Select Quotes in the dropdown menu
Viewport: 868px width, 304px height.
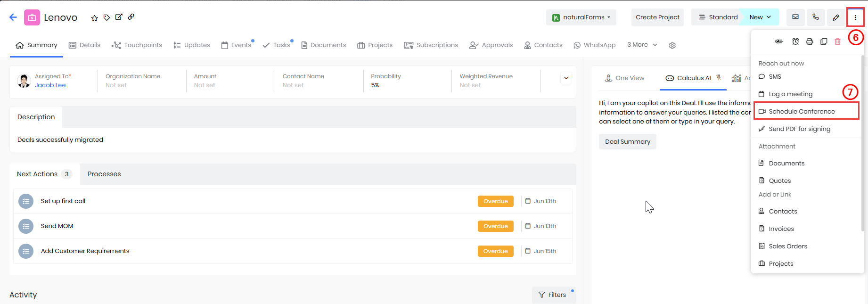(x=806, y=181)
